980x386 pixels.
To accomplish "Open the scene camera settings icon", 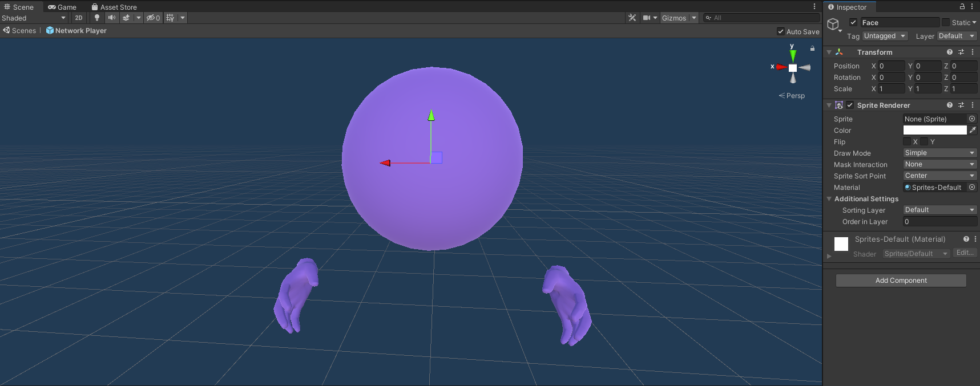I will [647, 18].
